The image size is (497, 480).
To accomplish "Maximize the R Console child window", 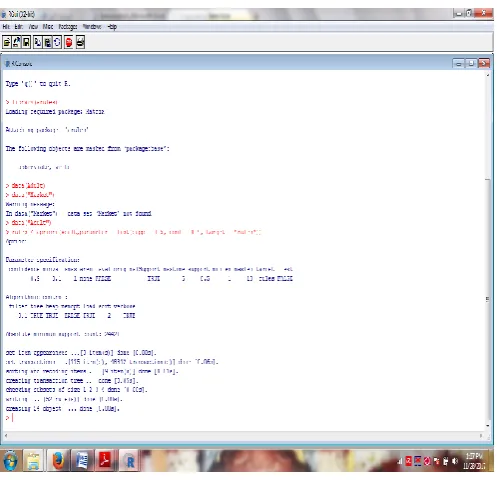I will pos(471,63).
